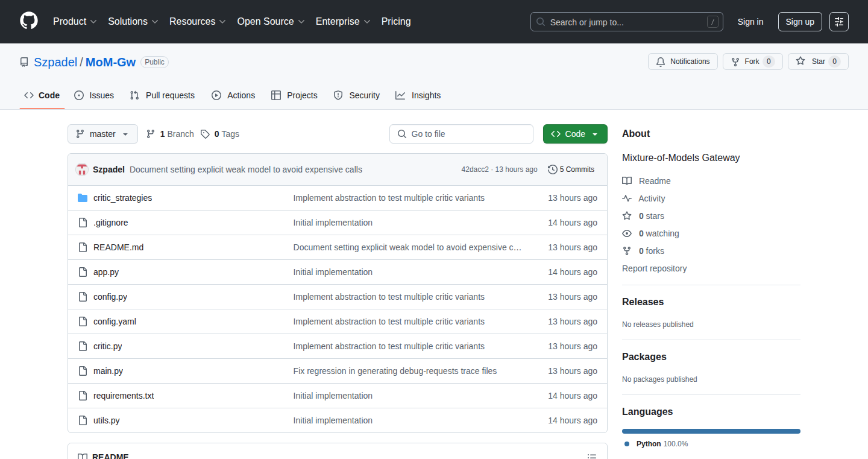Click the accessibility settings icon in header
Screen dimensions: 868x459
coord(839,22)
